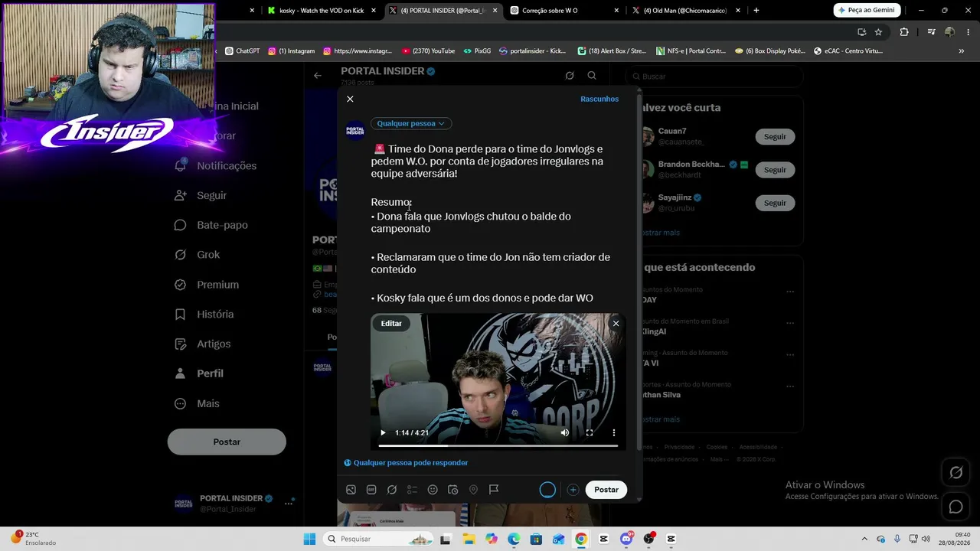Follow Cauan7
980x551 pixels.
click(x=775, y=136)
